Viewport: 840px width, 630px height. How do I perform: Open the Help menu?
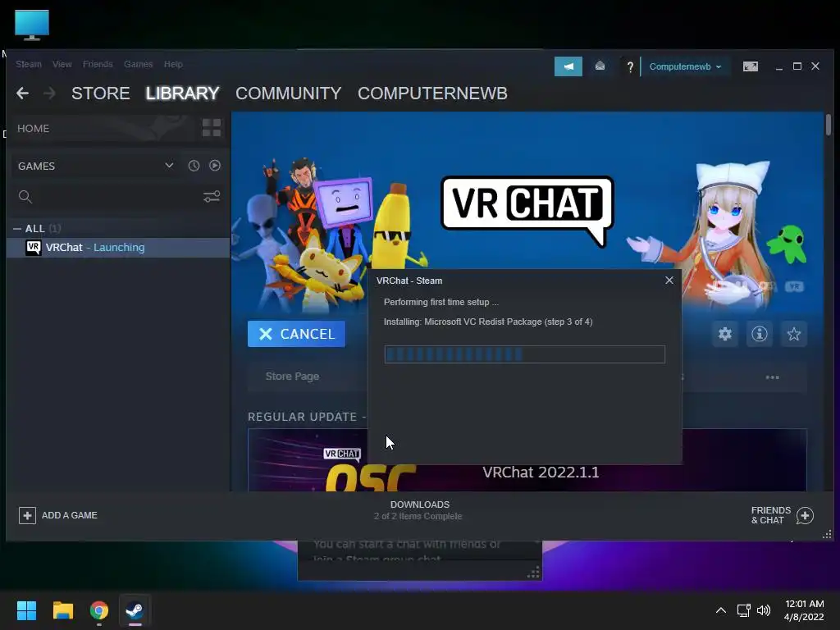[x=173, y=64]
